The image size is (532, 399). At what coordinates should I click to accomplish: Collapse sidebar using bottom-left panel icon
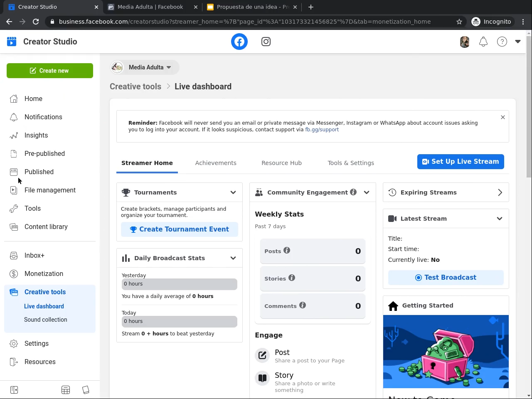[14, 390]
